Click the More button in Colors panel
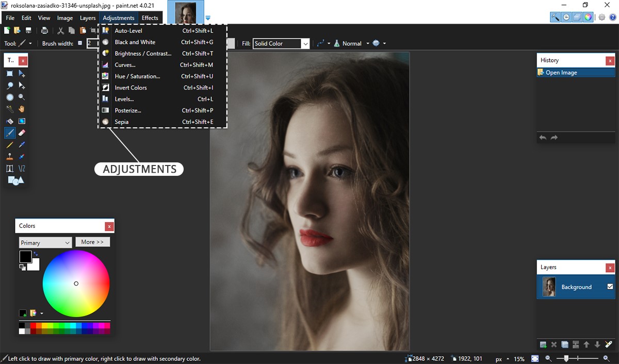 coord(92,242)
